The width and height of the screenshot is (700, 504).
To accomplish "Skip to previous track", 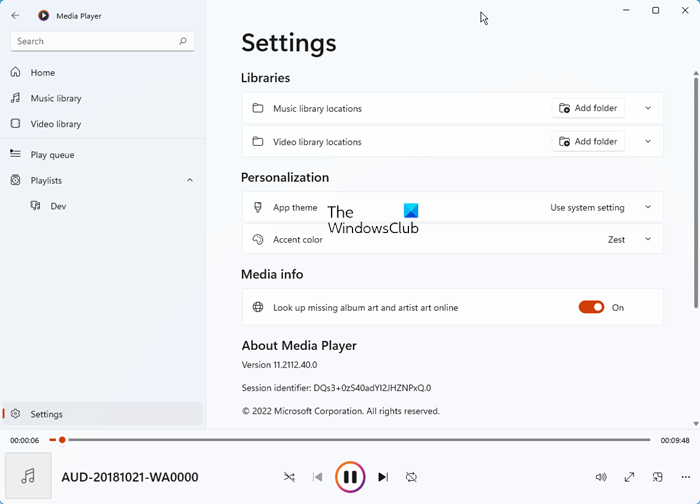I will tap(318, 478).
